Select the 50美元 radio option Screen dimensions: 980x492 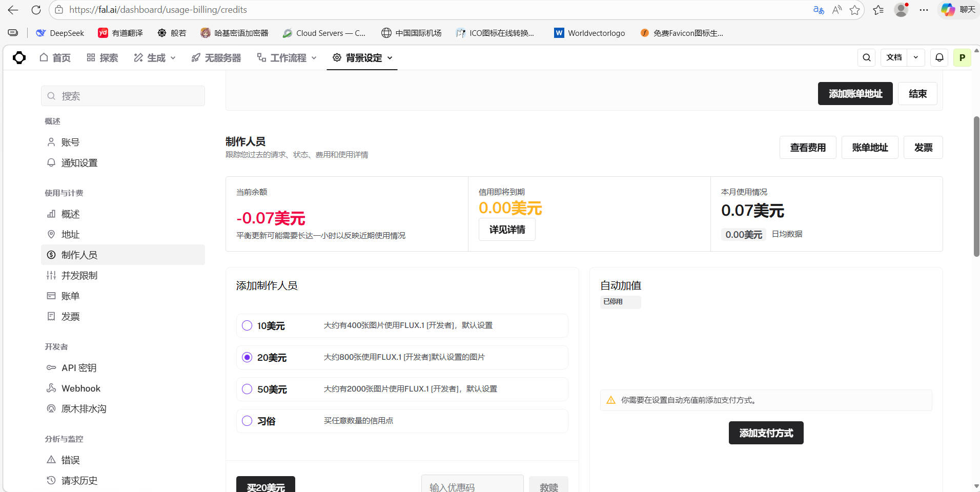(247, 389)
